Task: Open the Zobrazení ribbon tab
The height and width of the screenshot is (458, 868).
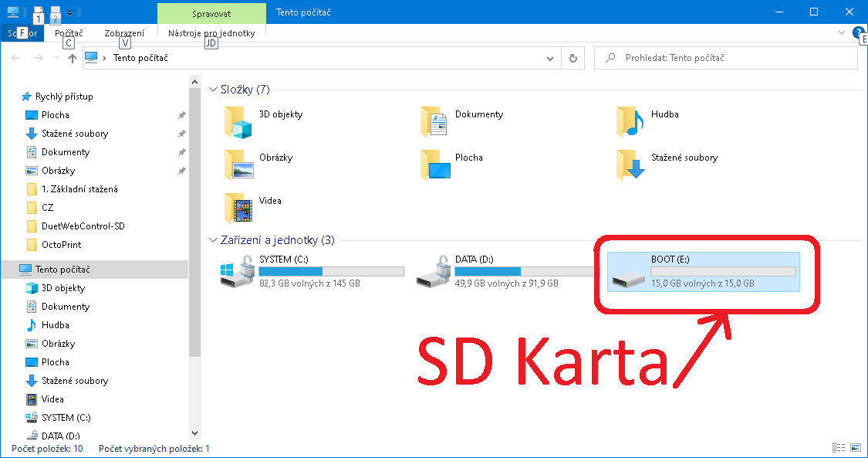Action: 124,33
